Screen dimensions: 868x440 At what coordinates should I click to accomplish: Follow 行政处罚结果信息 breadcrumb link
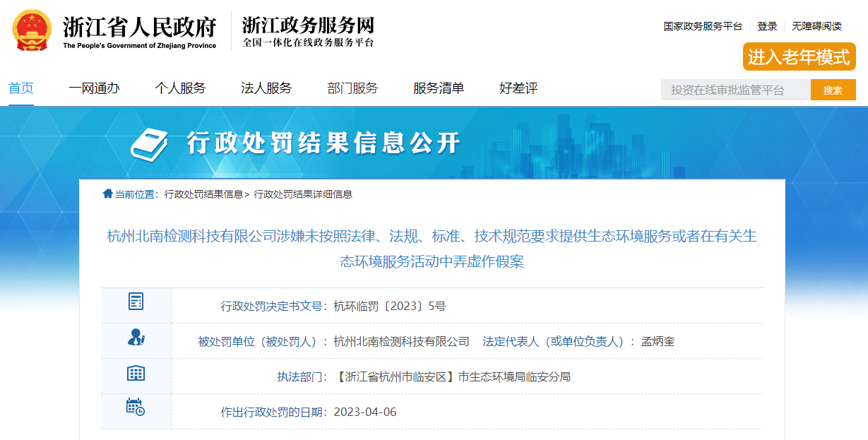pyautogui.click(x=203, y=194)
